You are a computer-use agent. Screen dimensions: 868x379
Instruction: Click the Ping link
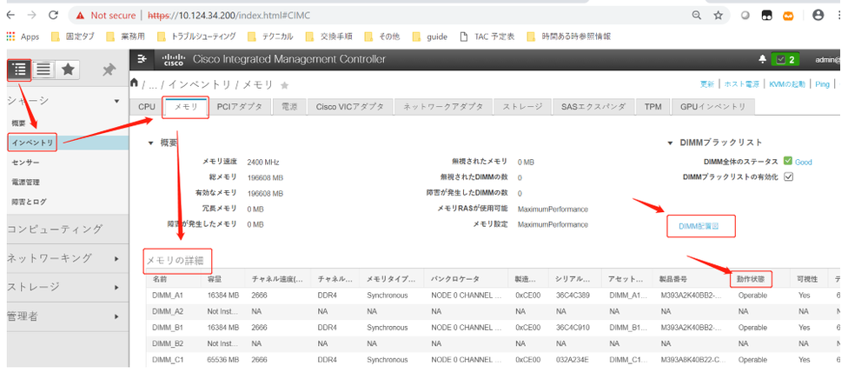pos(823,84)
